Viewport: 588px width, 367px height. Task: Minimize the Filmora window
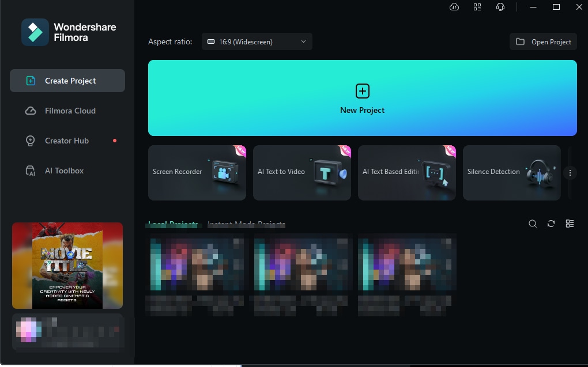533,7
